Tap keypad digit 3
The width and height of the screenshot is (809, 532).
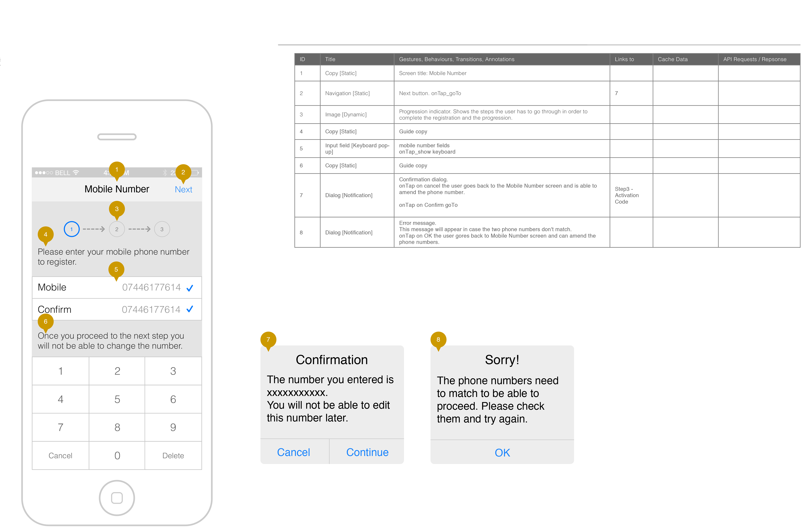(173, 371)
